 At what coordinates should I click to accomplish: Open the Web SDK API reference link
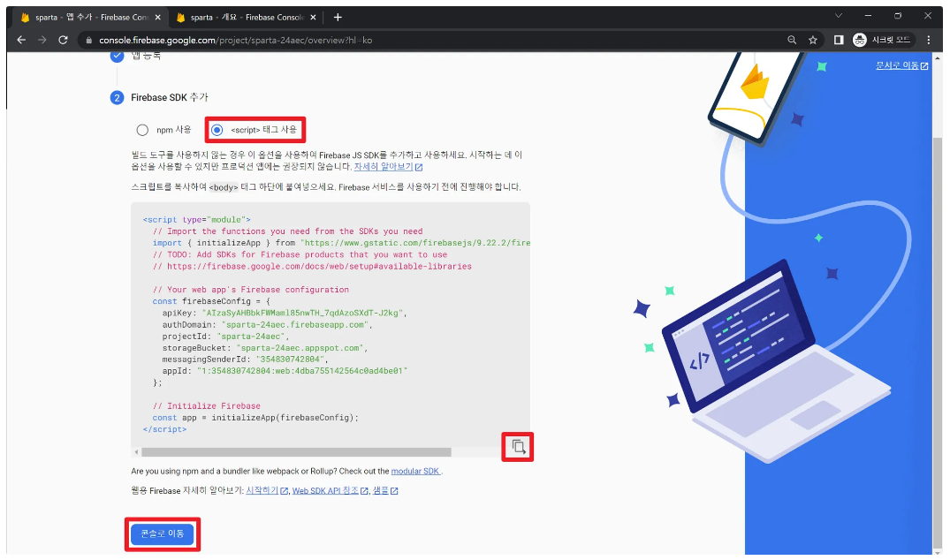pyautogui.click(x=331, y=490)
